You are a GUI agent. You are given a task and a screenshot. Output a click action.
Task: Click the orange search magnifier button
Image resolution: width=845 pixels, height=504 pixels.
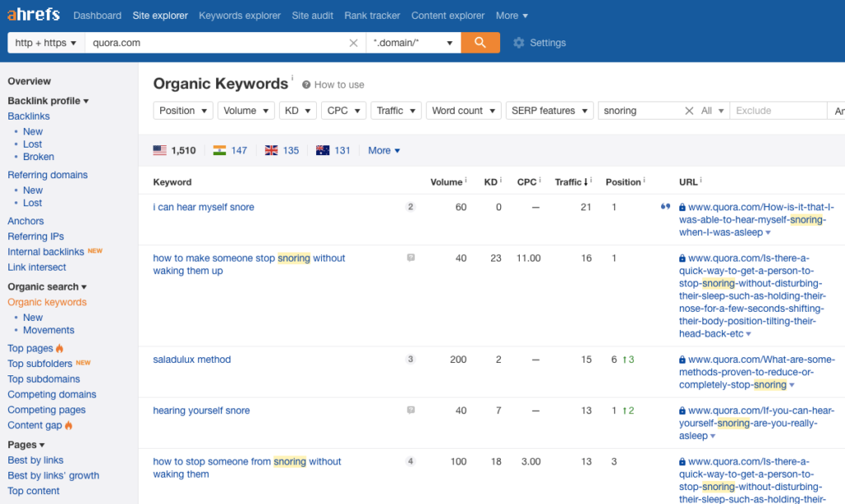point(480,43)
